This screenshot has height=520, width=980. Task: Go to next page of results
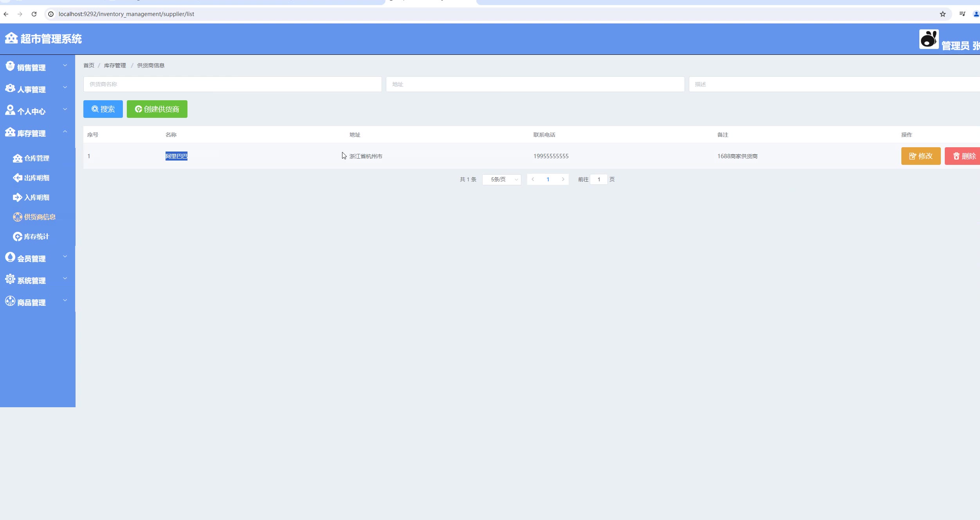[x=563, y=179]
